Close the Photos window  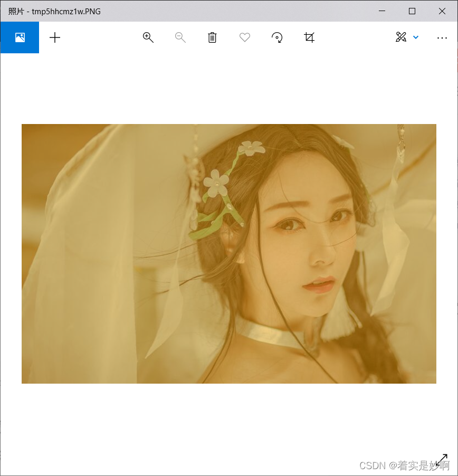[x=442, y=11]
